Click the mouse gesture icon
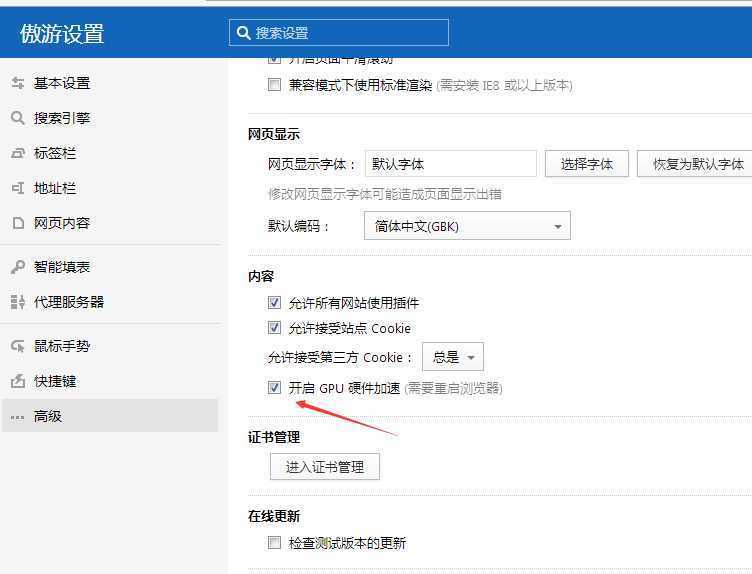 (x=18, y=346)
